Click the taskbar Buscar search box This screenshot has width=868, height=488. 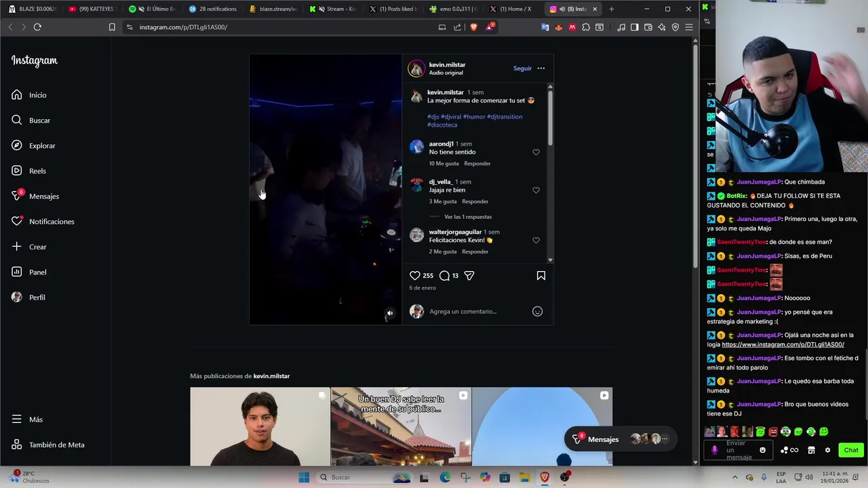coord(364,477)
